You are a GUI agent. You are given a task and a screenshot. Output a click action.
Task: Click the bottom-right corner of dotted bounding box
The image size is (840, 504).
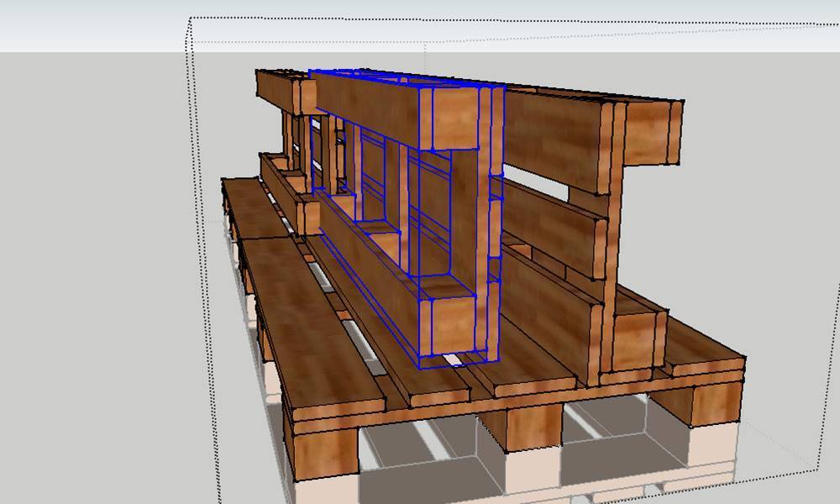(x=817, y=468)
